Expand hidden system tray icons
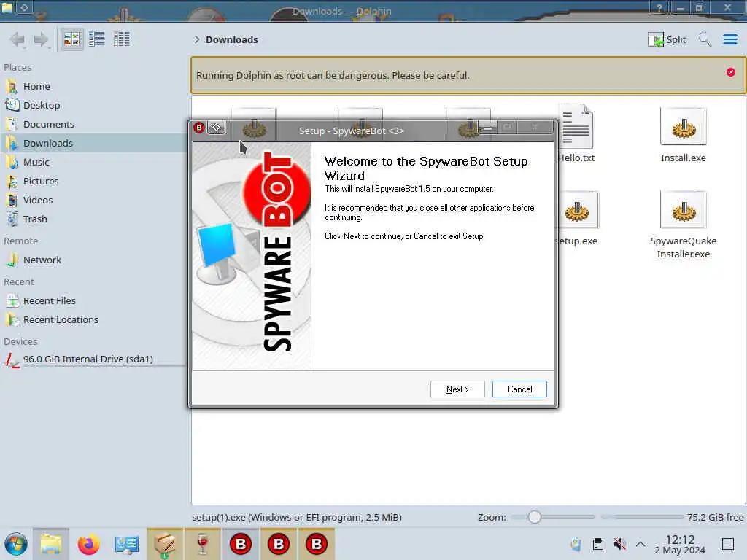The height and width of the screenshot is (560, 747). (x=640, y=544)
